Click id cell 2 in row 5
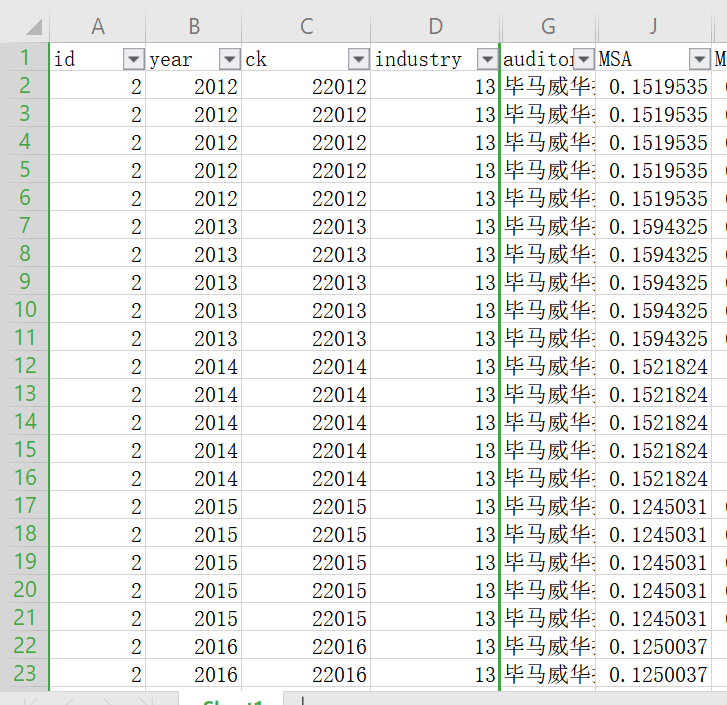 pyautogui.click(x=97, y=171)
